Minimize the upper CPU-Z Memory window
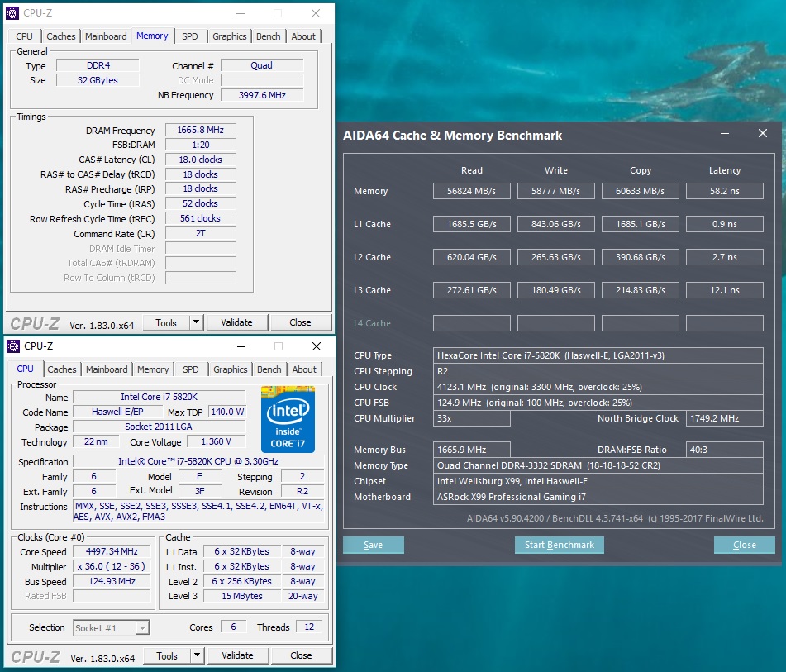The height and width of the screenshot is (672, 786). 240,13
